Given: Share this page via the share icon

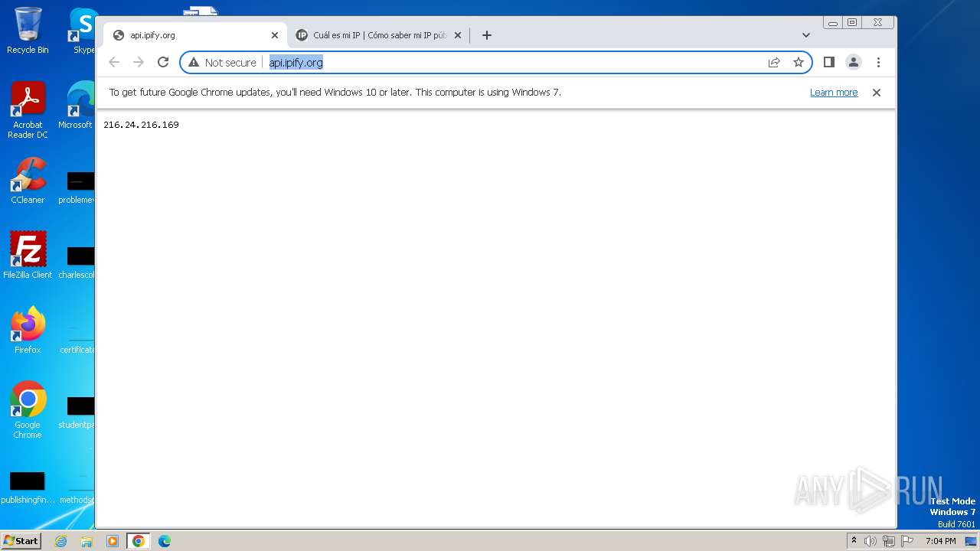Looking at the screenshot, I should pos(774,62).
